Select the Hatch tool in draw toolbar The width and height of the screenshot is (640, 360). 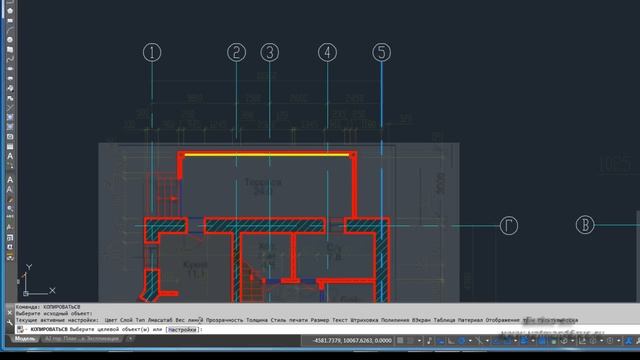[10, 117]
